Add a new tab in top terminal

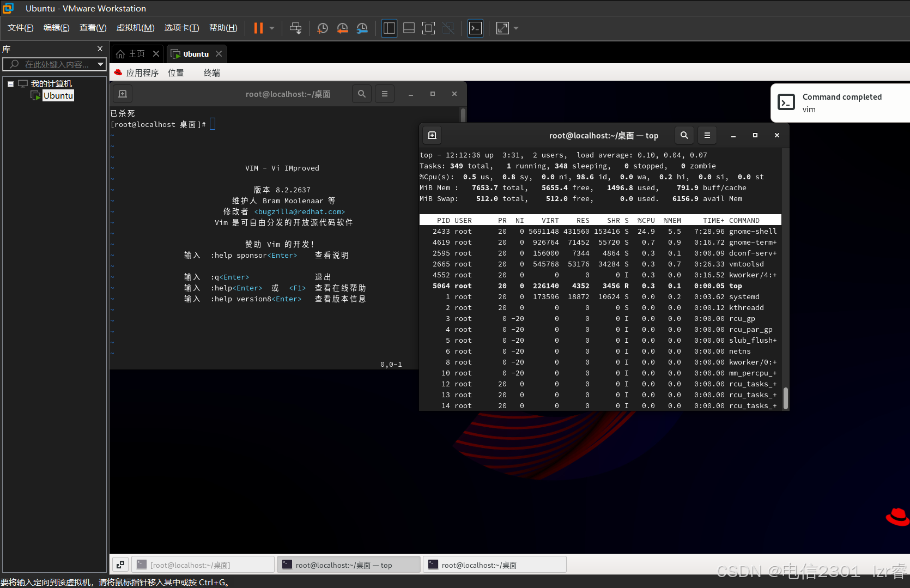click(432, 135)
